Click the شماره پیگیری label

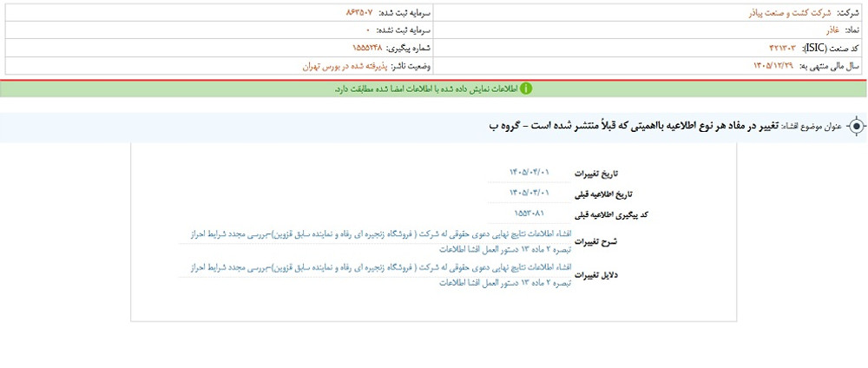(408, 48)
